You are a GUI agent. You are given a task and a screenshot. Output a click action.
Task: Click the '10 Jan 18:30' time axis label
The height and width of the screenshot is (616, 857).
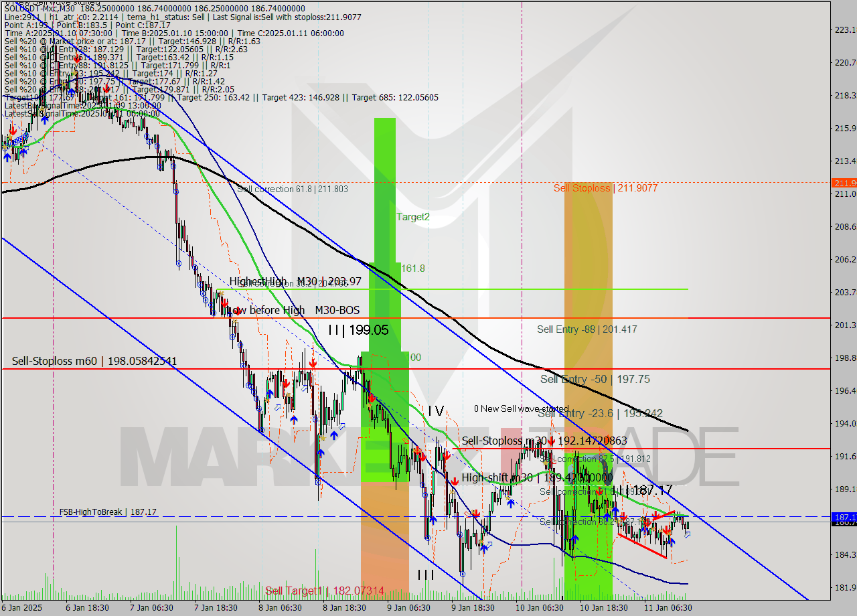coord(603,608)
